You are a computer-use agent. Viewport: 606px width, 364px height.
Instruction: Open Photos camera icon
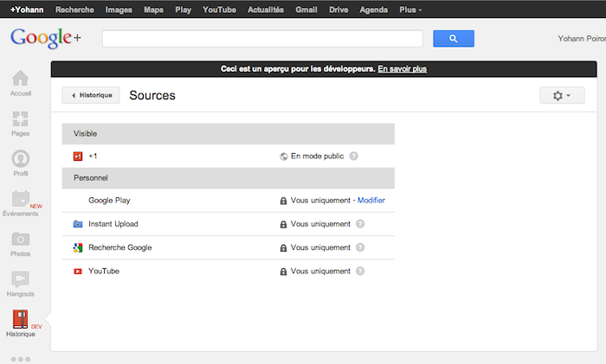(20, 239)
